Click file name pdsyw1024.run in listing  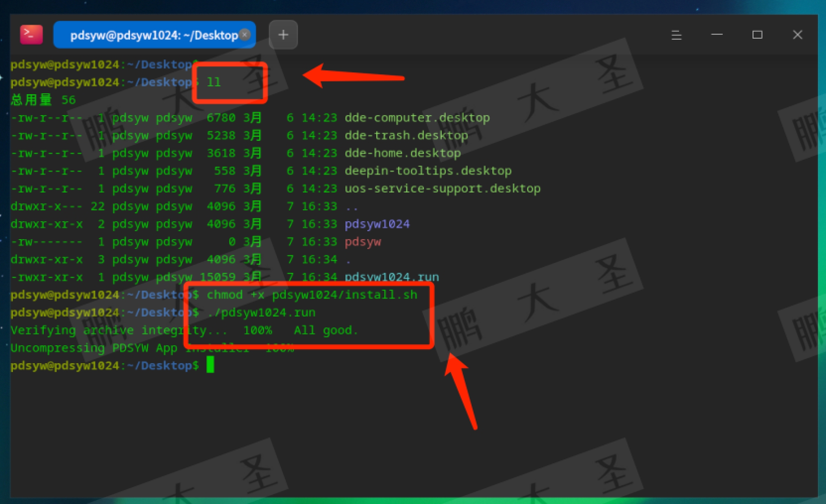coord(392,277)
